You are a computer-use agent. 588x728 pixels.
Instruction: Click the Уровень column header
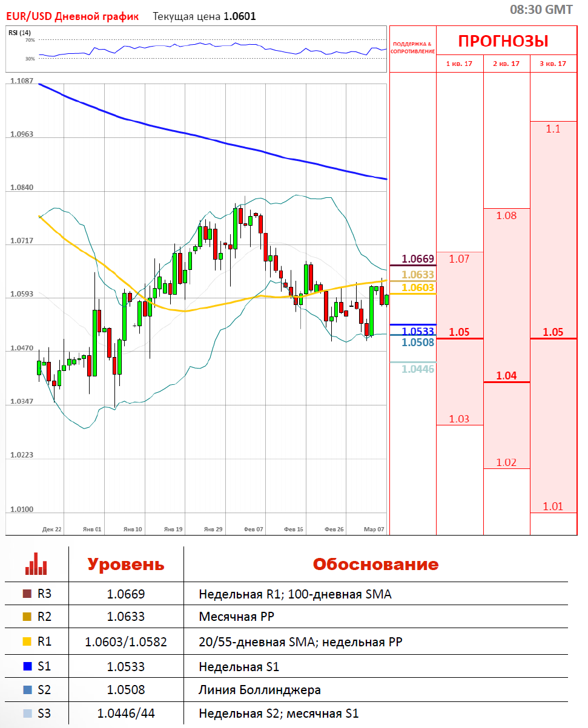tap(125, 565)
